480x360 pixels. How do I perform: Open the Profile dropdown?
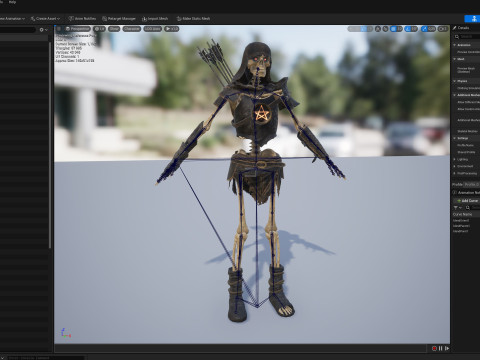472,184
